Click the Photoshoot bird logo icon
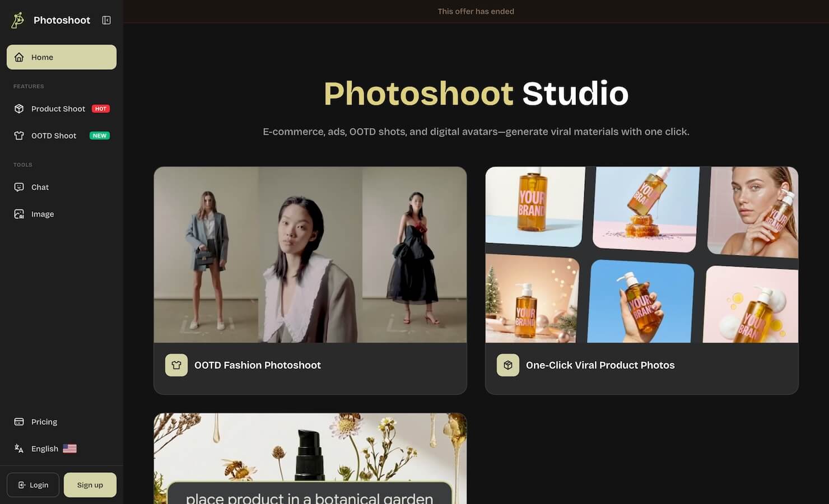Image resolution: width=829 pixels, height=504 pixels. click(x=18, y=20)
